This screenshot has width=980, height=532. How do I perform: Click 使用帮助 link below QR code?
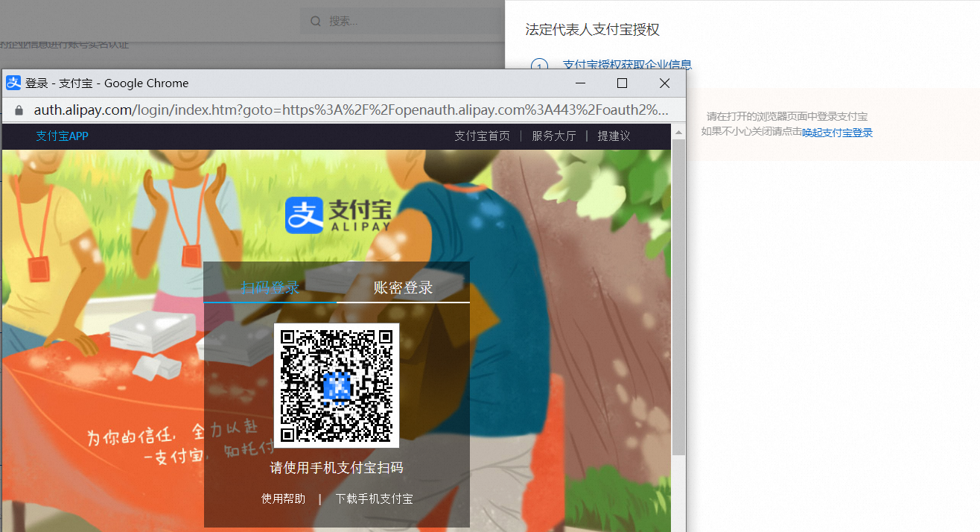[283, 498]
